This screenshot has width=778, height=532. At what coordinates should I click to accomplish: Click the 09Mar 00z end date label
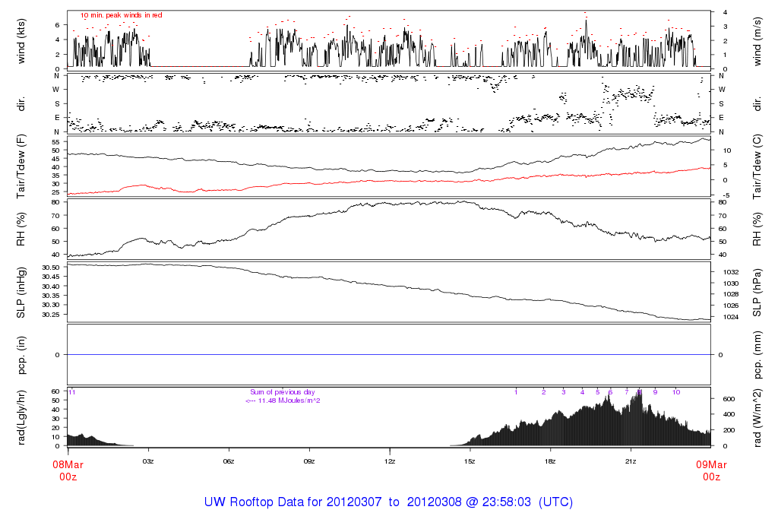[710, 470]
